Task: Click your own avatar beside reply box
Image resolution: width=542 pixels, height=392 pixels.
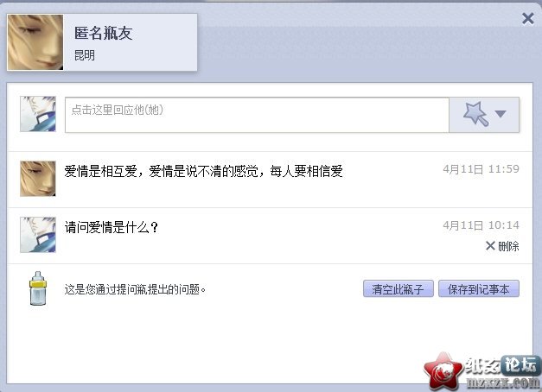Action: click(x=38, y=114)
